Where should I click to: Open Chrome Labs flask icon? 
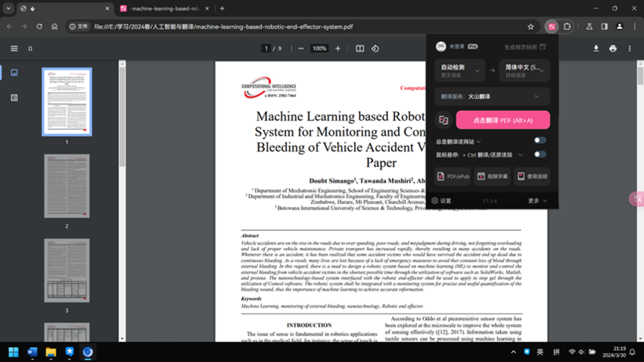click(589, 27)
